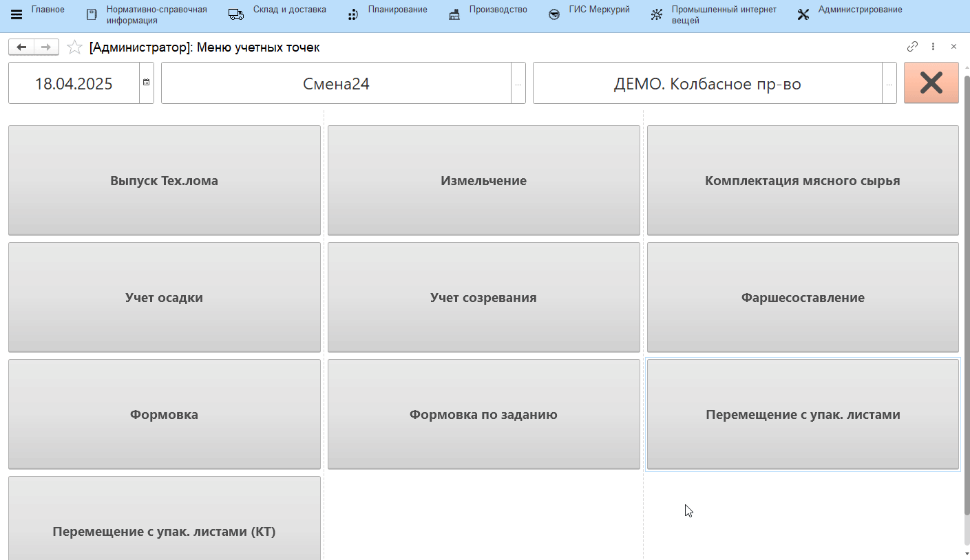Add page to favorites with star icon

pos(74,47)
